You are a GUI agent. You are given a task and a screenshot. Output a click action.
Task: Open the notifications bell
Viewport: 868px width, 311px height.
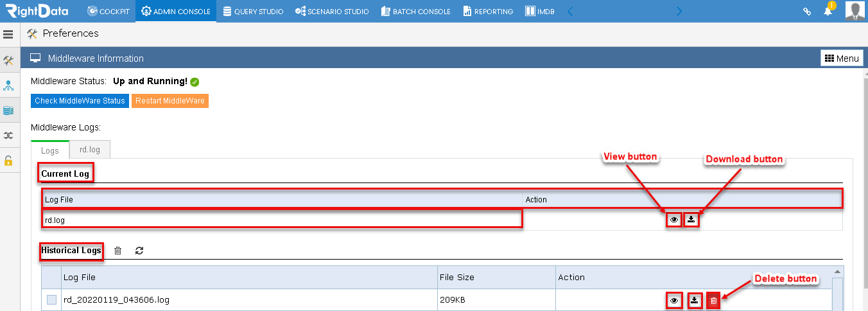click(x=828, y=11)
